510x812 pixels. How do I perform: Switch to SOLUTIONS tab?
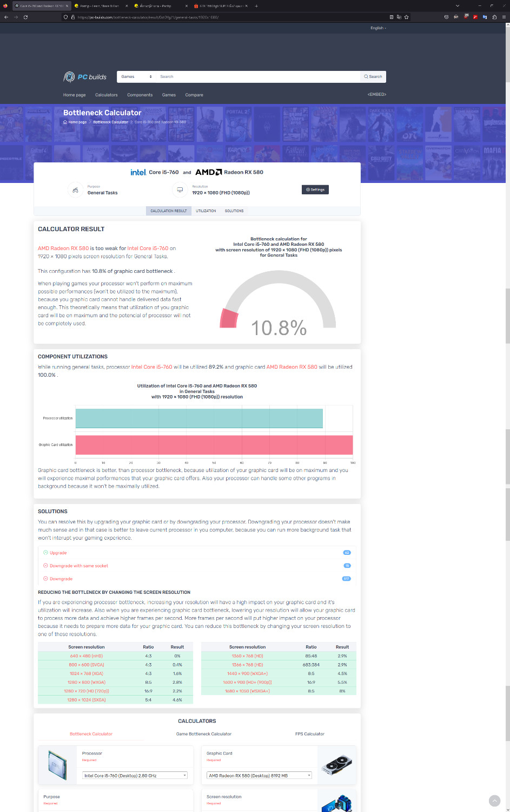(234, 211)
